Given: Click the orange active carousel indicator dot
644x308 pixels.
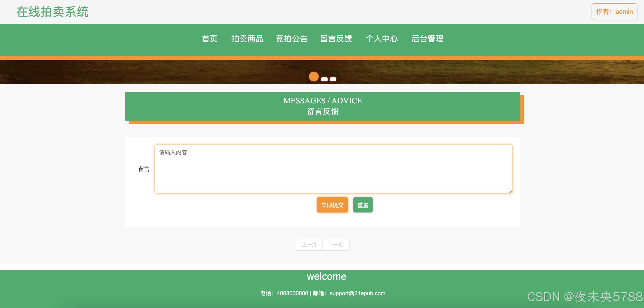Looking at the screenshot, I should (313, 76).
